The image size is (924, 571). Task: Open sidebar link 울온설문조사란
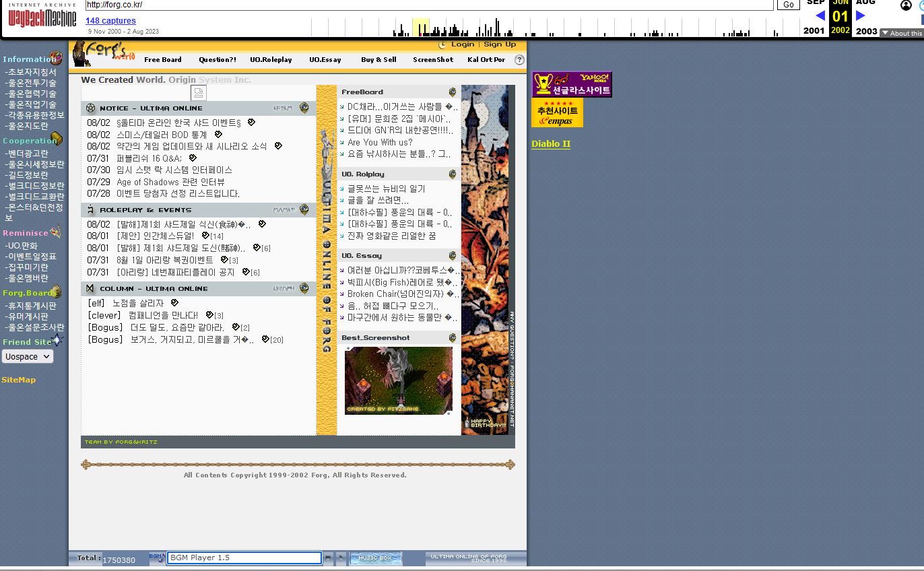point(36,327)
